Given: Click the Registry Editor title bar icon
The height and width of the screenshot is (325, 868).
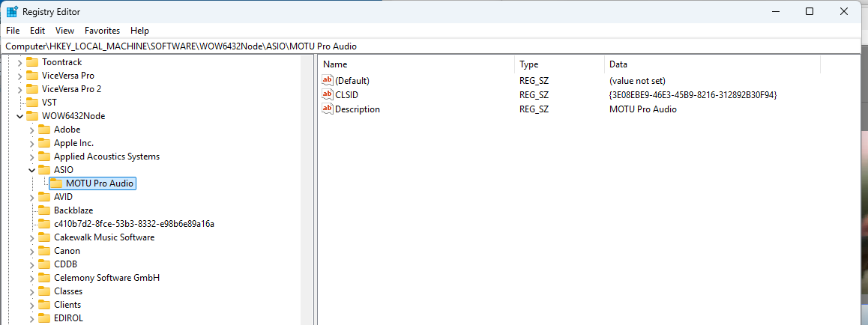Looking at the screenshot, I should pyautogui.click(x=12, y=11).
